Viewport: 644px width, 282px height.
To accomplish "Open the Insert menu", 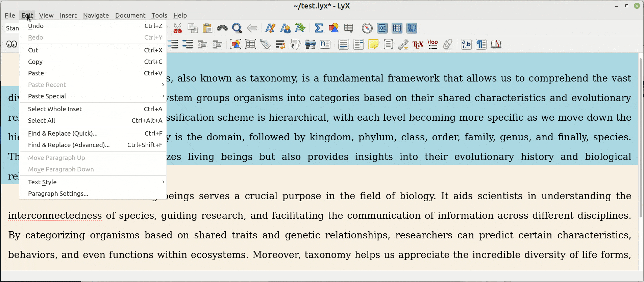I will pyautogui.click(x=68, y=15).
